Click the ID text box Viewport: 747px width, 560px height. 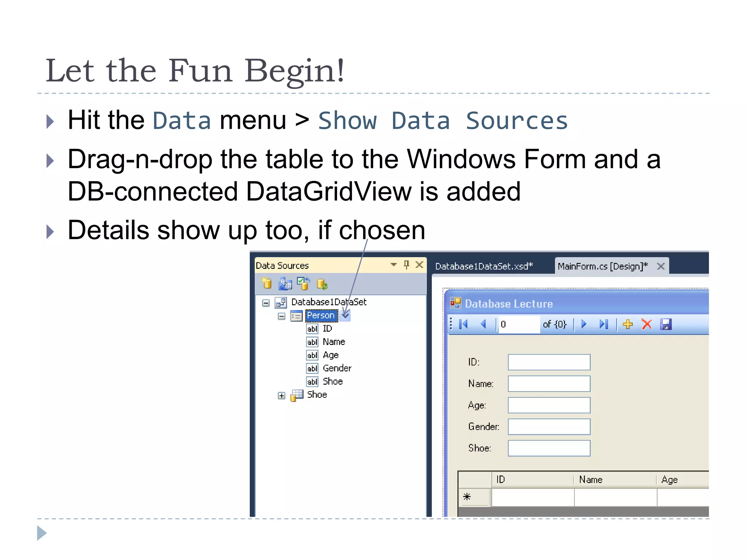point(549,362)
